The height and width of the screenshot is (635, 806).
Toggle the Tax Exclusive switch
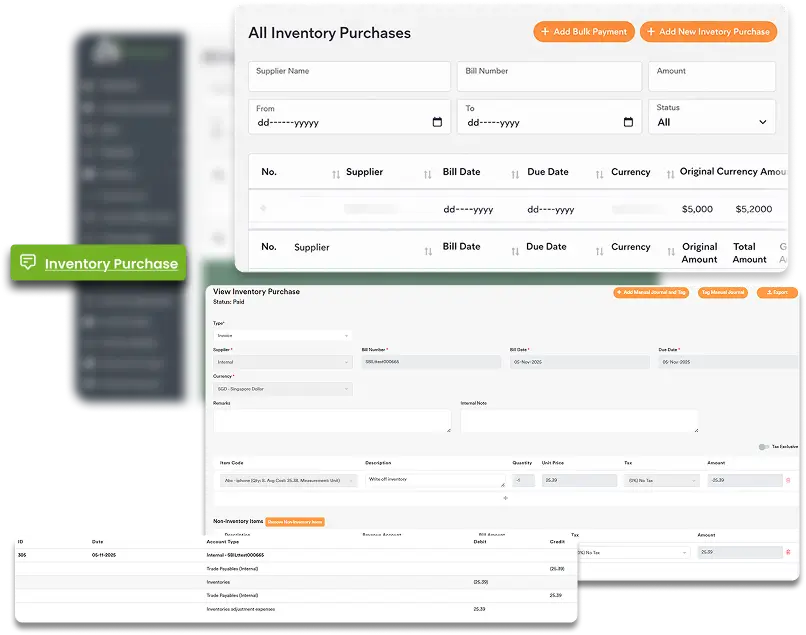(764, 447)
